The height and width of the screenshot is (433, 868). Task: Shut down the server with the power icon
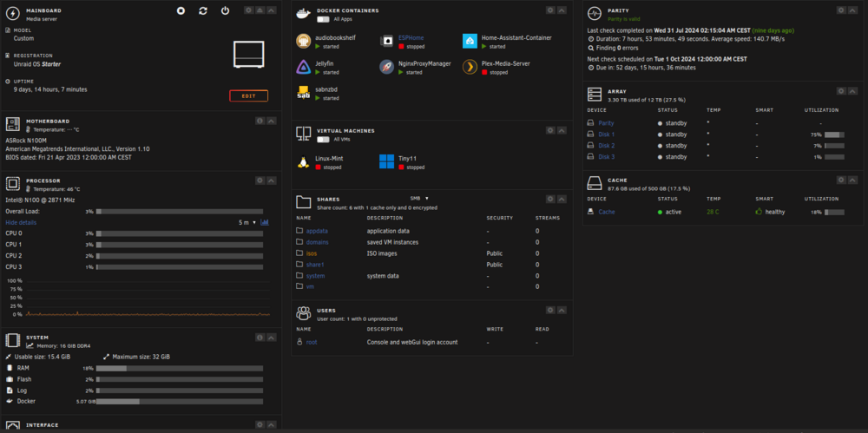coord(225,10)
